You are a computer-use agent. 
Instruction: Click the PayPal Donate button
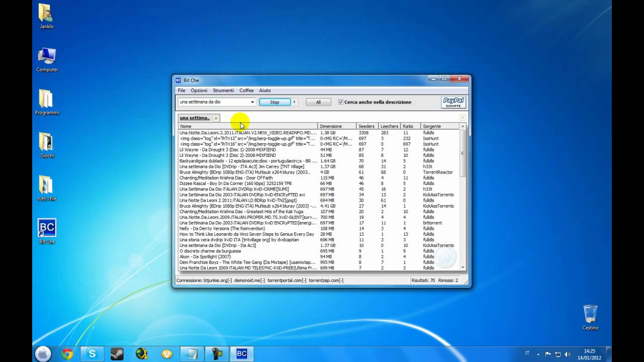click(x=453, y=102)
